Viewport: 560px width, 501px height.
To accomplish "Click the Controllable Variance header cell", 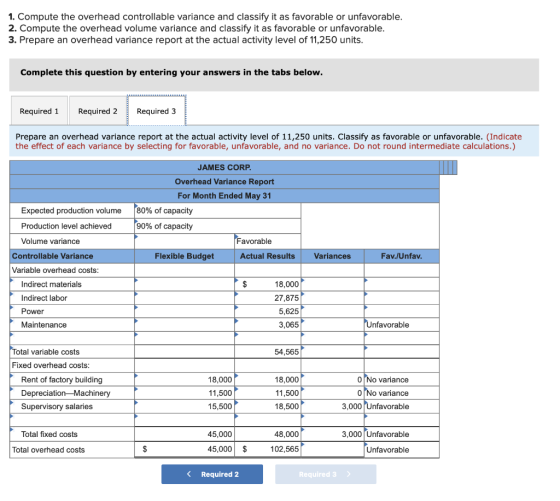I will point(72,256).
